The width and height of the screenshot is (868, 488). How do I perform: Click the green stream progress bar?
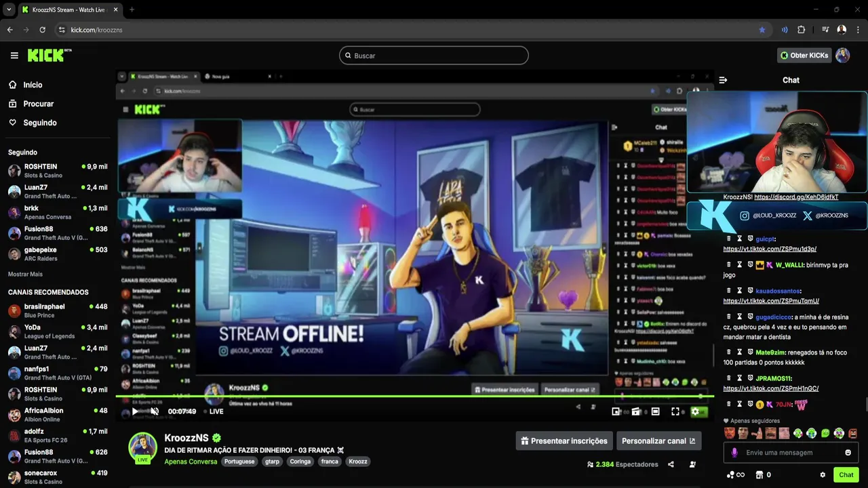click(x=414, y=396)
